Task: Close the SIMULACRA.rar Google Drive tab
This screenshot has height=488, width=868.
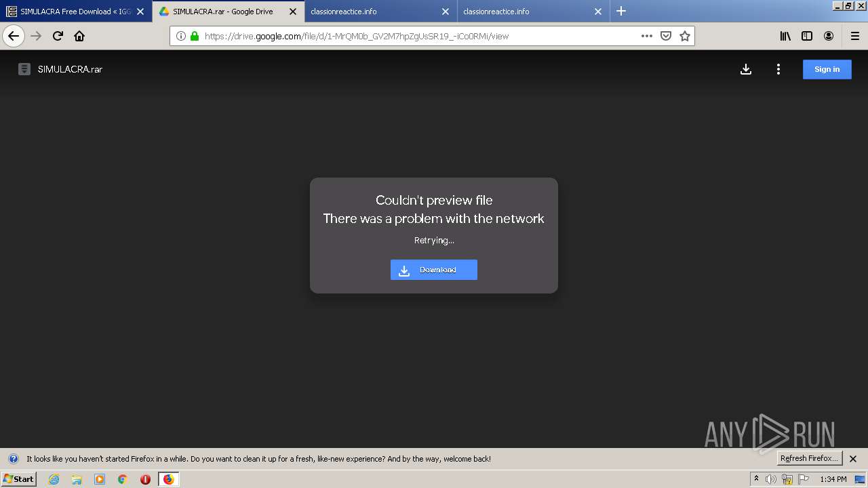Action: coord(293,12)
